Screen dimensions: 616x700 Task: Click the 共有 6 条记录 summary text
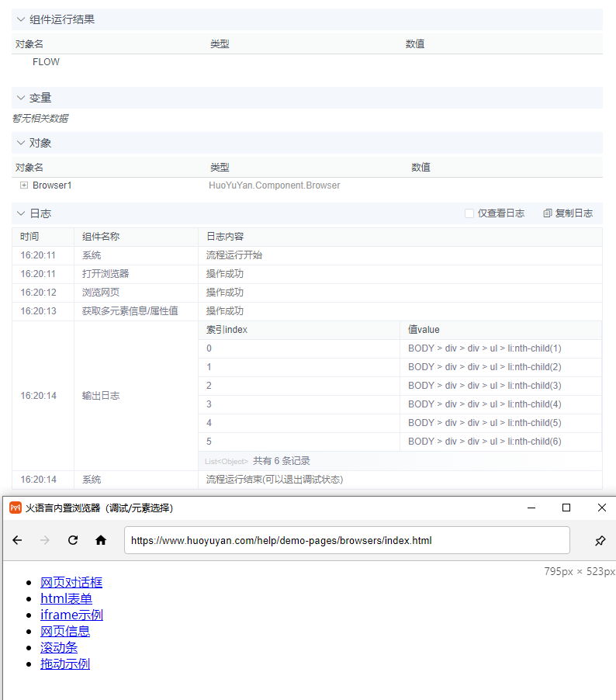click(281, 461)
